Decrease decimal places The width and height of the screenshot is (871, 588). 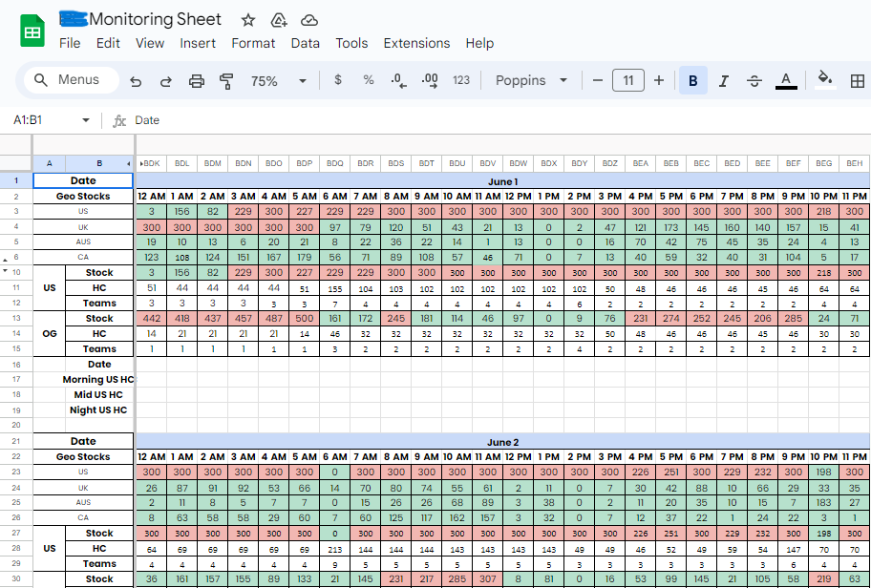coord(398,80)
